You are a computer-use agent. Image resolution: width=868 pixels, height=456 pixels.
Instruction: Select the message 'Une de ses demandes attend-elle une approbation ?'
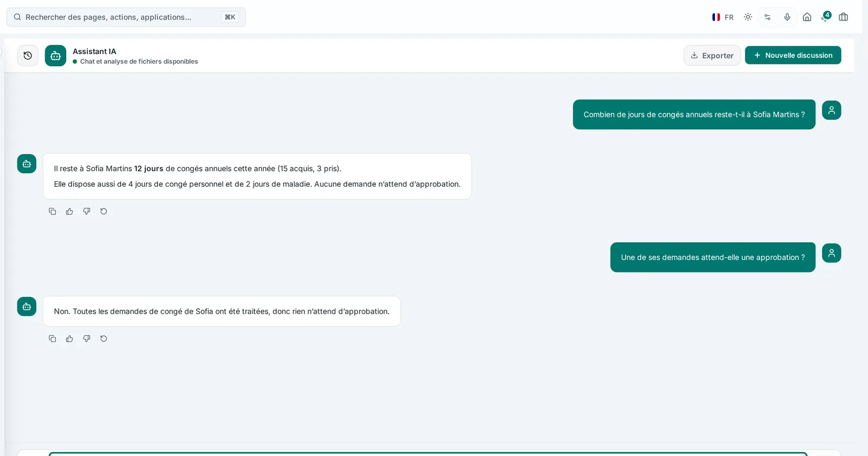[x=713, y=257]
